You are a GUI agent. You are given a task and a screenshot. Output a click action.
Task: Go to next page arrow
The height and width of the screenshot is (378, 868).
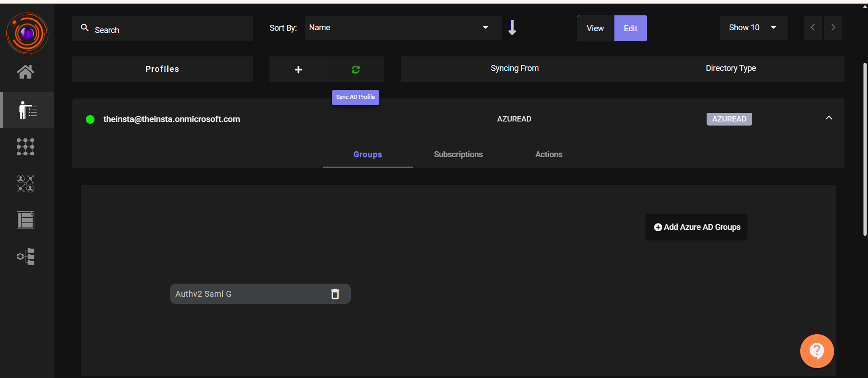[x=833, y=28]
